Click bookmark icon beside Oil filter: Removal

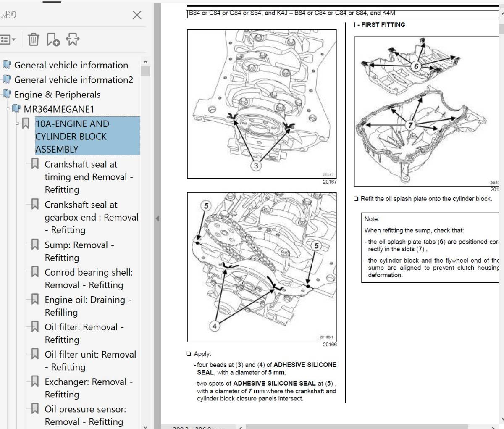[x=35, y=326]
